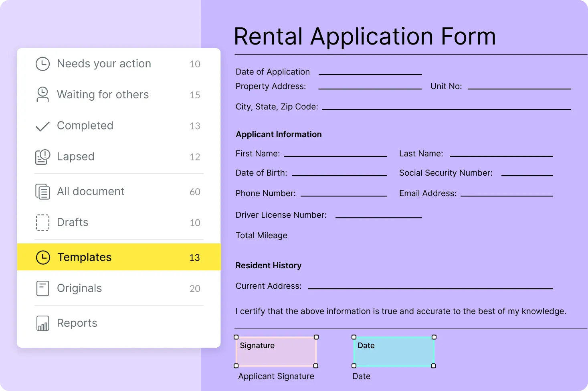This screenshot has height=391, width=588.
Task: Click the count 13 on Templates row
Action: (x=194, y=257)
